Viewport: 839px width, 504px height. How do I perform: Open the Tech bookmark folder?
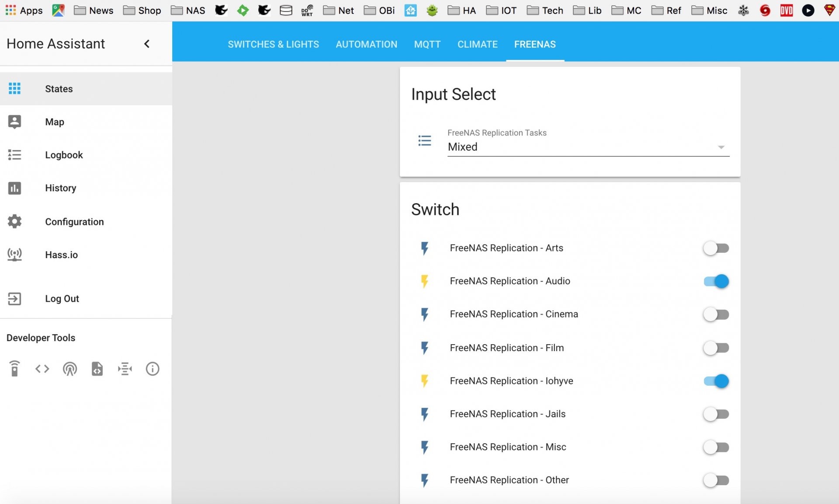tap(545, 10)
